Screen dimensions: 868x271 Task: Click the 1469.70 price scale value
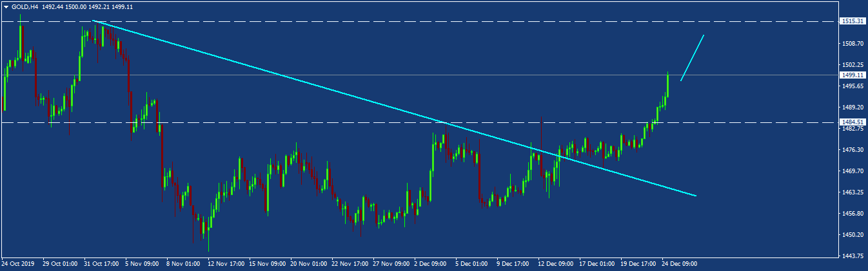point(853,171)
